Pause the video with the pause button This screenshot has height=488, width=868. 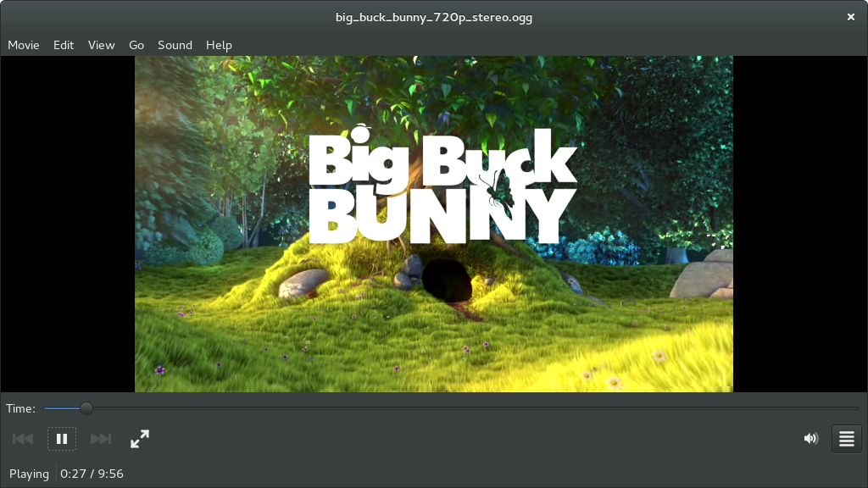point(61,439)
